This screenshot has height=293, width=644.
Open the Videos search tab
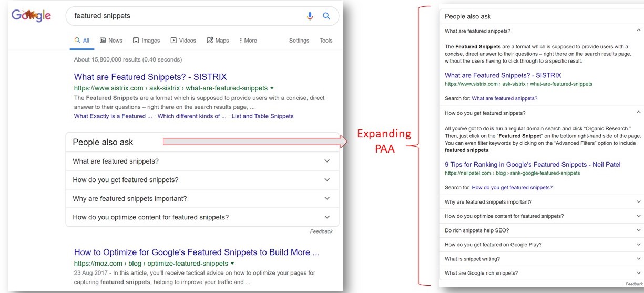click(183, 41)
